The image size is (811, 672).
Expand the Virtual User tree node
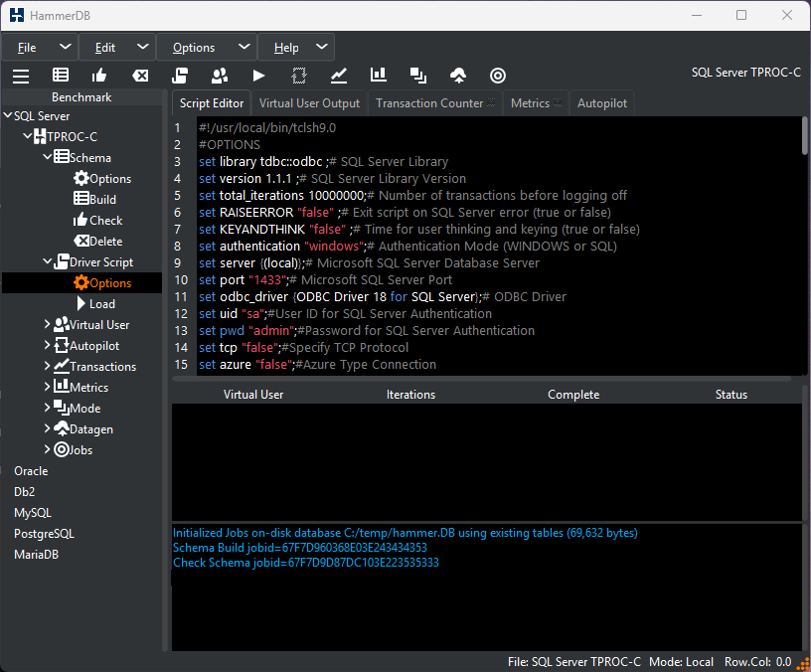tap(47, 324)
